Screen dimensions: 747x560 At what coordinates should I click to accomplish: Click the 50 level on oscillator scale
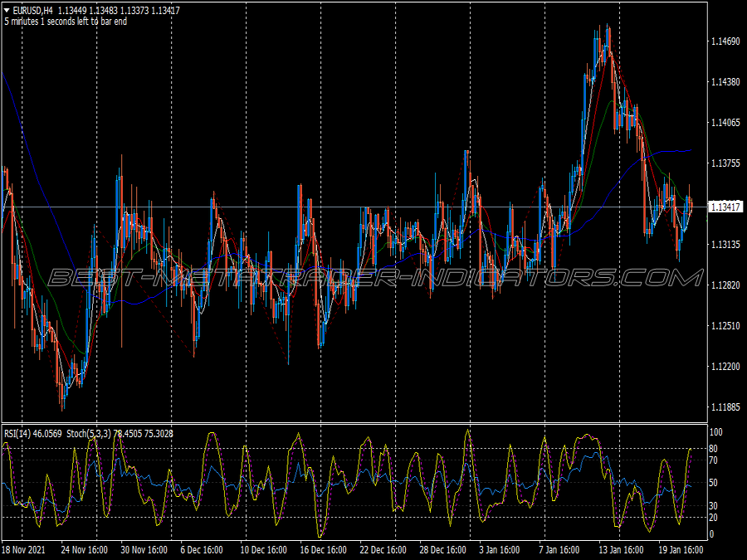coord(713,483)
